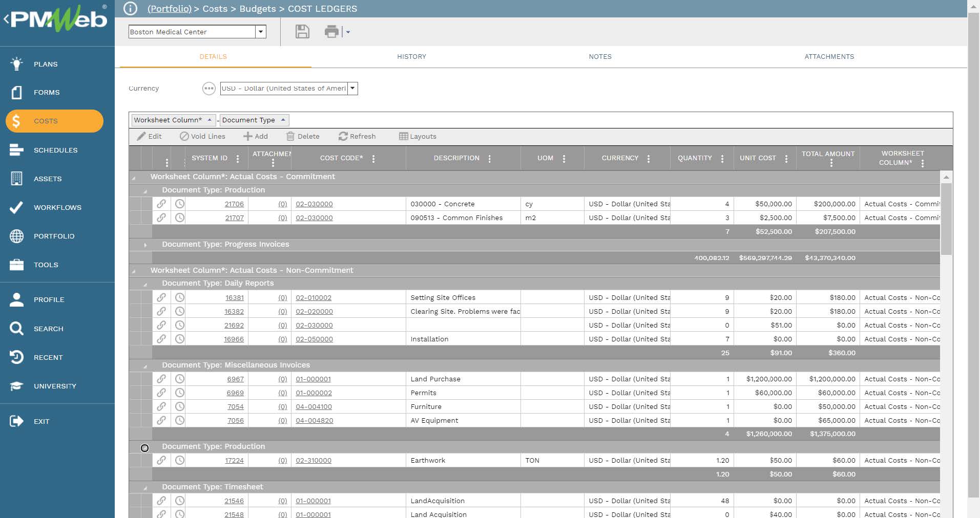The height and width of the screenshot is (518, 980).
Task: Open Quantity column options menu
Action: [x=722, y=159]
